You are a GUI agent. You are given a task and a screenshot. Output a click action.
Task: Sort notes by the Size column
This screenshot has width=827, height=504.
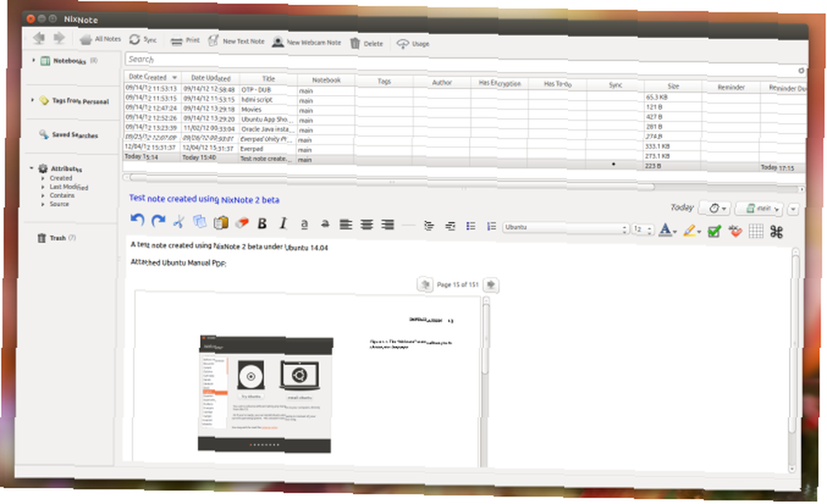[x=673, y=86]
